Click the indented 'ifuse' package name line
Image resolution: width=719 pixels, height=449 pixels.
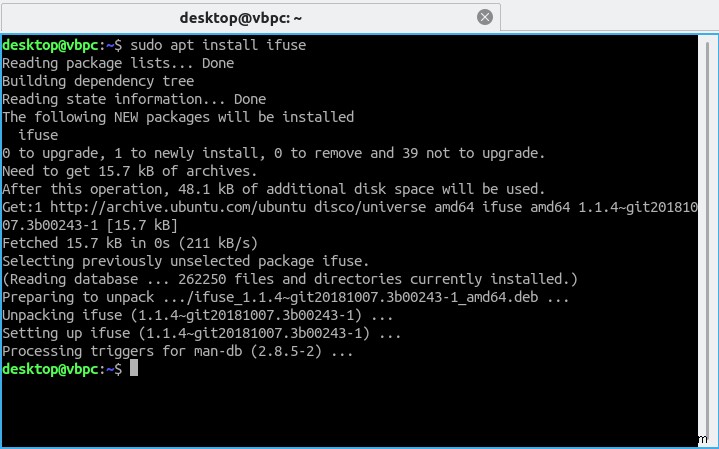pyautogui.click(x=38, y=135)
